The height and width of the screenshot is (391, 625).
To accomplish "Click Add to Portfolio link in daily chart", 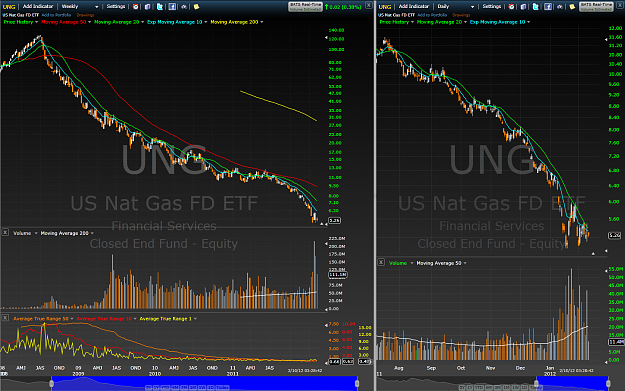I will pyautogui.click(x=432, y=15).
